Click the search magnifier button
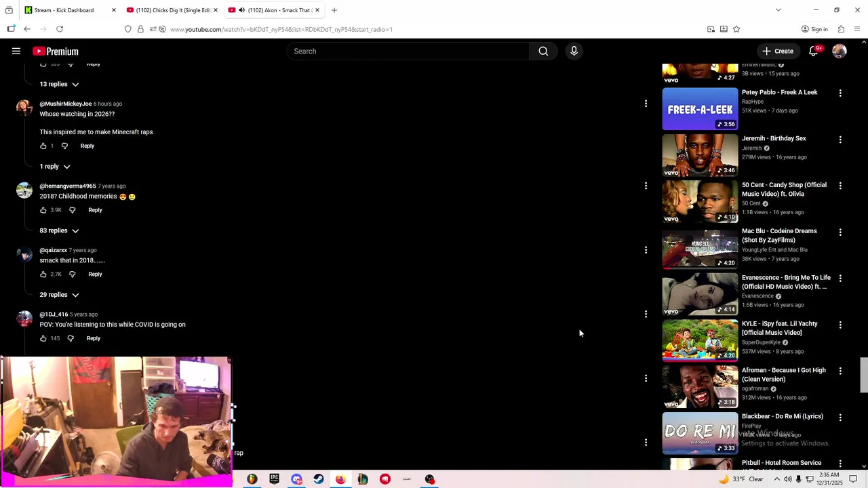 point(543,51)
